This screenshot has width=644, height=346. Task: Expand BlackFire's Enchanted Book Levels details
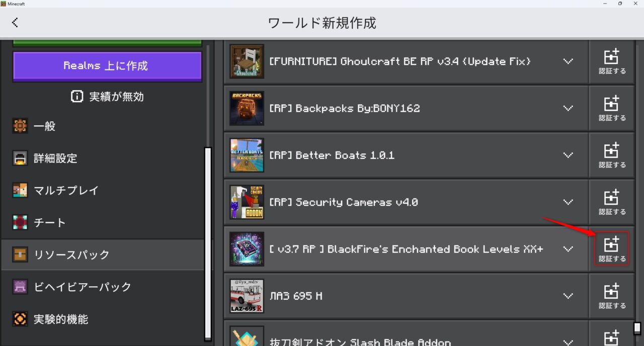click(568, 249)
